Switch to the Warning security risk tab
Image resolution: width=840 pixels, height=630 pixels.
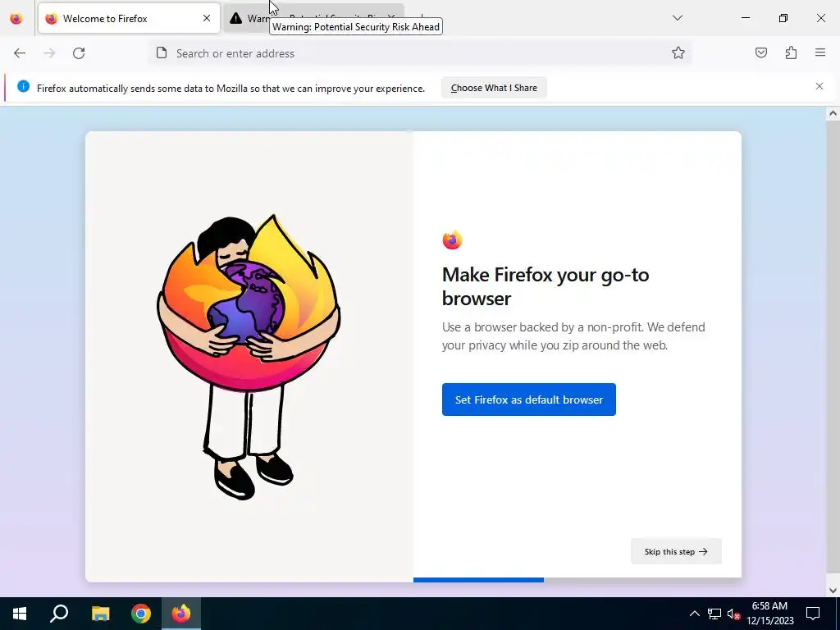313,18
